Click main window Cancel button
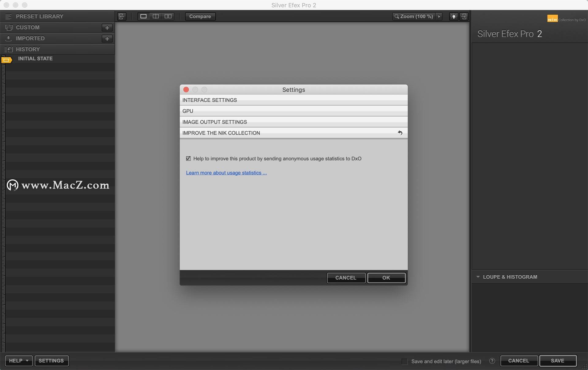This screenshot has height=370, width=588. pyautogui.click(x=518, y=361)
